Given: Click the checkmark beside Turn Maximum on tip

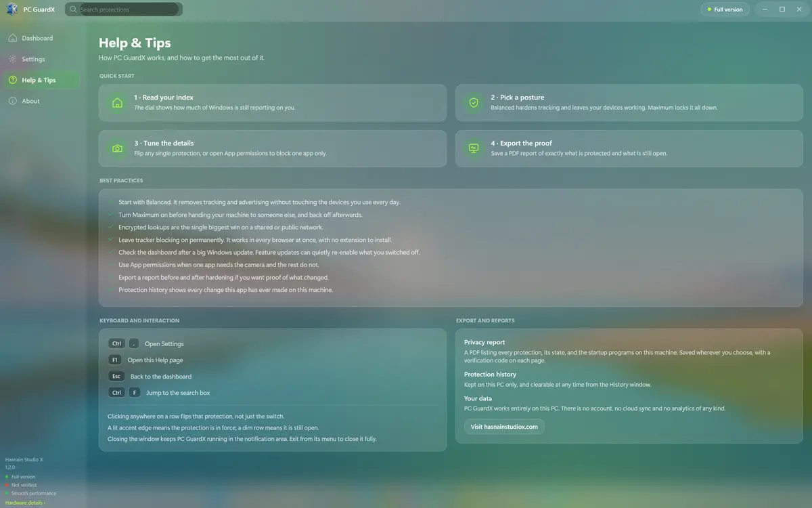Looking at the screenshot, I should point(111,215).
